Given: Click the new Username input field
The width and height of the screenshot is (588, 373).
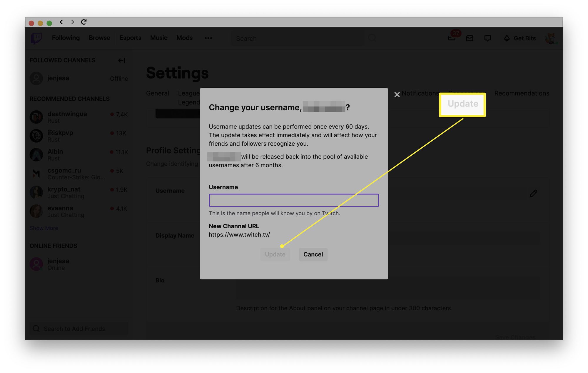Looking at the screenshot, I should (x=294, y=200).
